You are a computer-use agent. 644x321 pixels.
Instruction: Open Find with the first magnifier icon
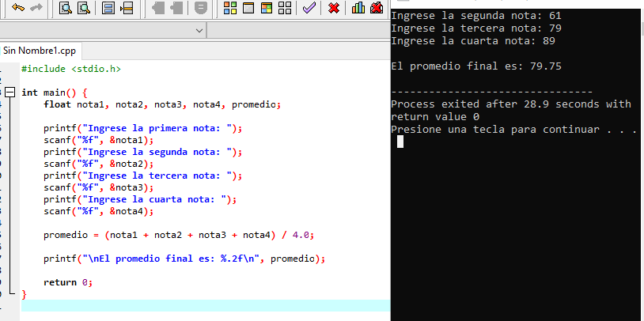click(x=64, y=8)
